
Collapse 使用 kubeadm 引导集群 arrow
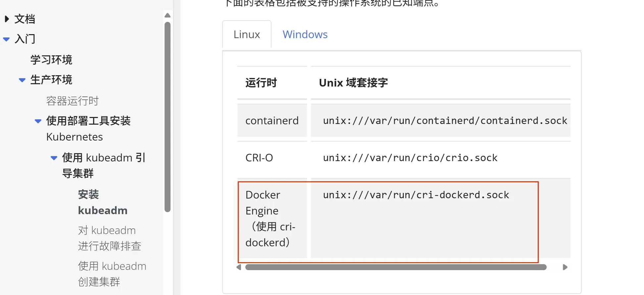(x=54, y=158)
